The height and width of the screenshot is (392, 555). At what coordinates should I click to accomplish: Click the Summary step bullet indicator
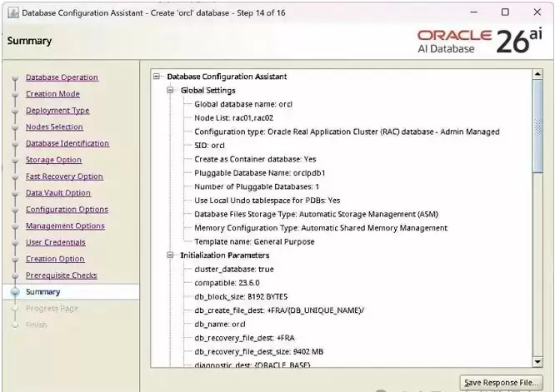pos(15,292)
